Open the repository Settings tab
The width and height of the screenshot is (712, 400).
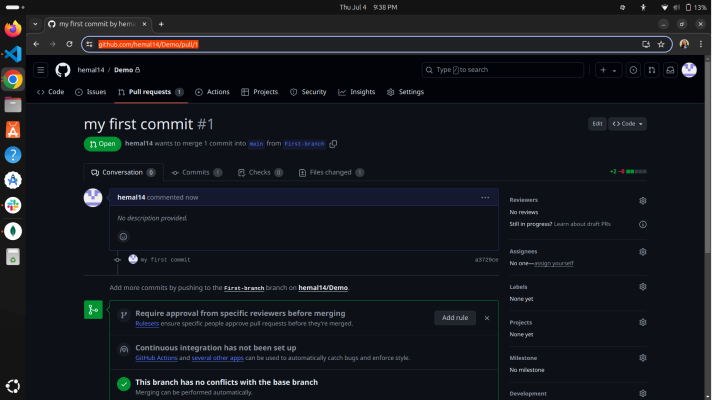pyautogui.click(x=405, y=92)
